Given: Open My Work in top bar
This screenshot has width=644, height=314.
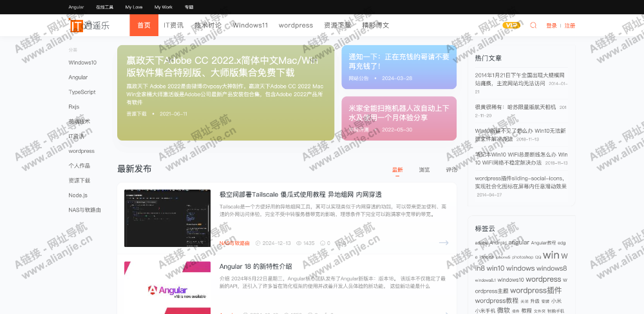Looking at the screenshot, I should point(164,7).
